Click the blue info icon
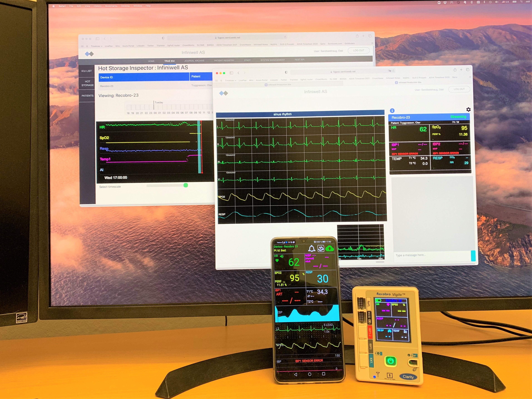 pos(392,111)
